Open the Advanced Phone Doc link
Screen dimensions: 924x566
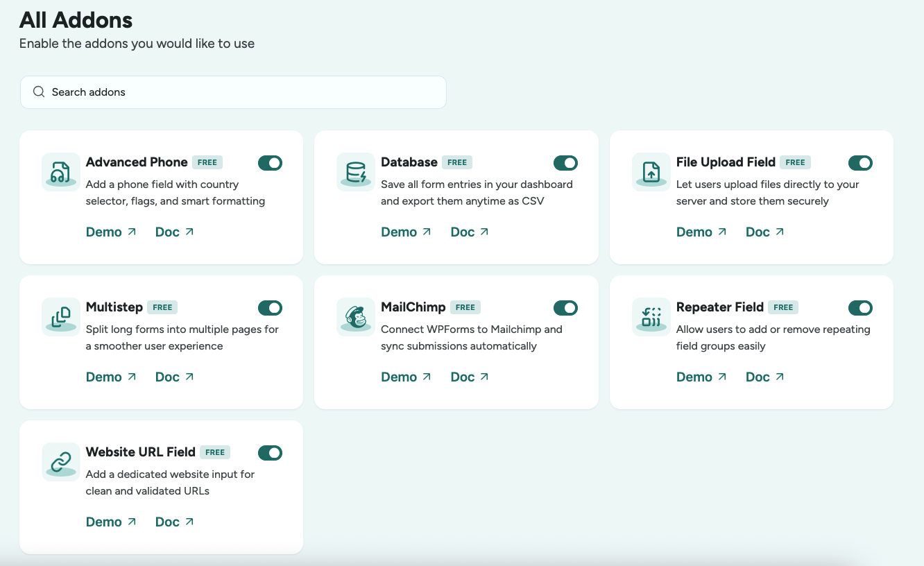pos(175,232)
